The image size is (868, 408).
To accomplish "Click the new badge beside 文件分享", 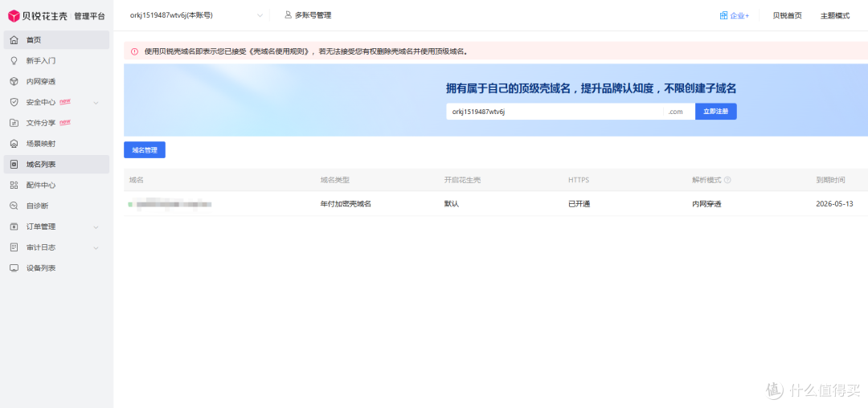I will (65, 121).
